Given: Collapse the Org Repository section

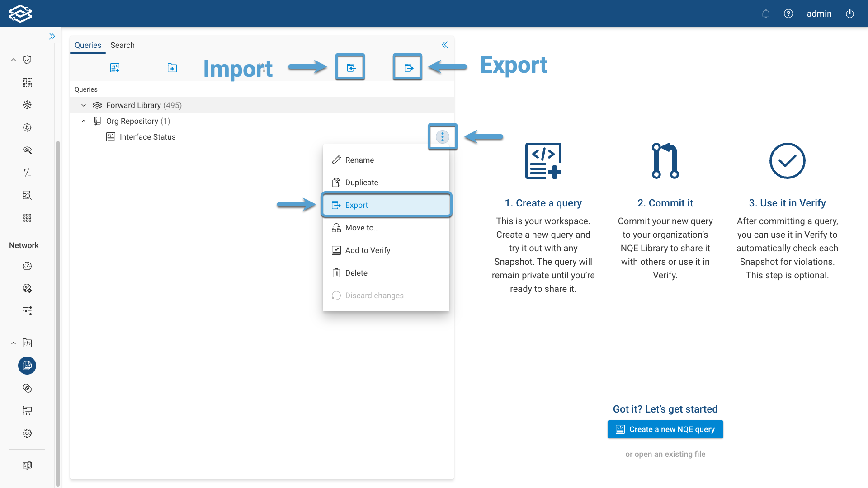Looking at the screenshot, I should [x=83, y=121].
